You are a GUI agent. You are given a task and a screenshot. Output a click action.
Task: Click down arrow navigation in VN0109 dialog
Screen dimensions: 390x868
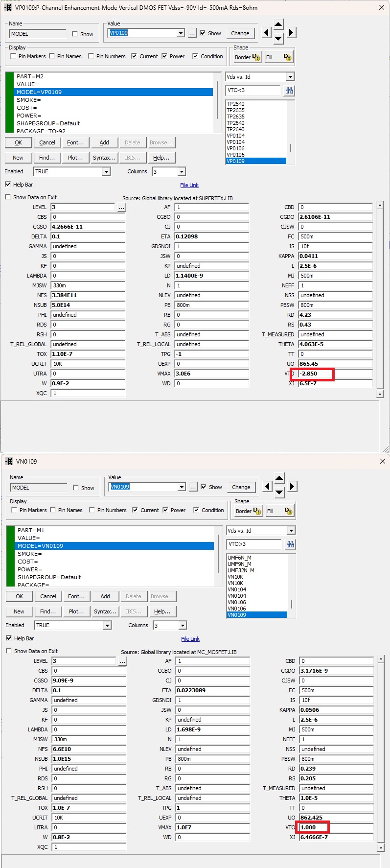[279, 493]
